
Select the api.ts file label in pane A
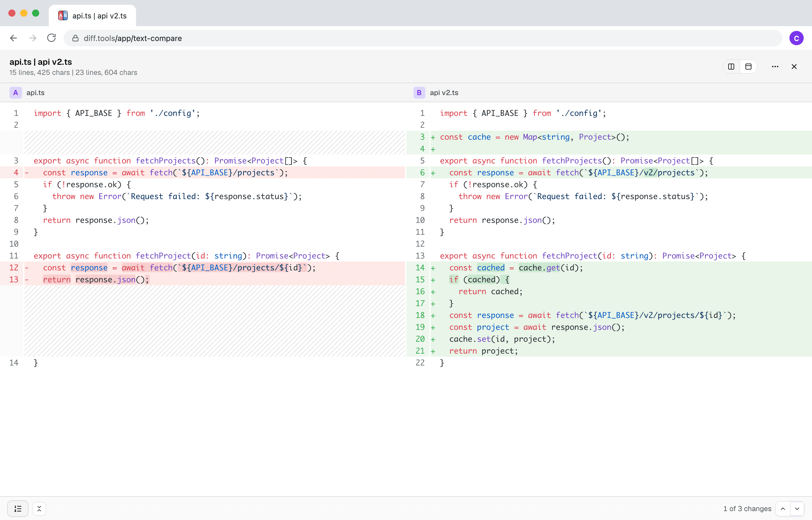pyautogui.click(x=35, y=92)
